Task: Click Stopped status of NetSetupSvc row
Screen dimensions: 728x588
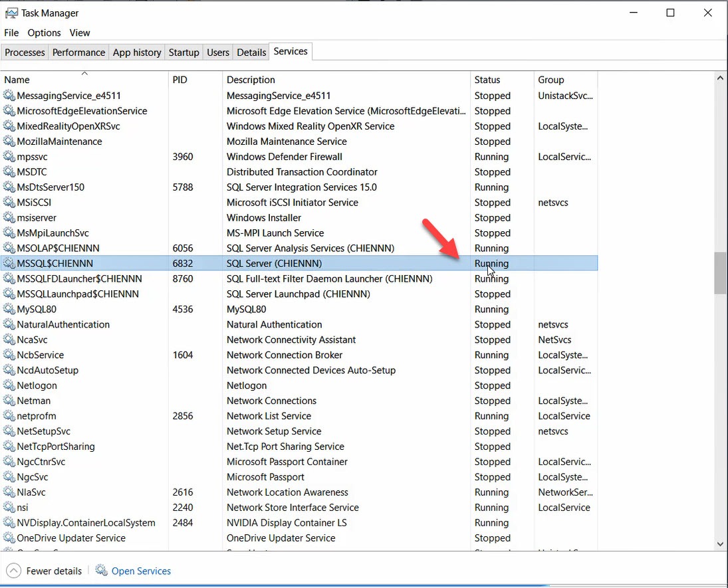Action: pyautogui.click(x=493, y=431)
